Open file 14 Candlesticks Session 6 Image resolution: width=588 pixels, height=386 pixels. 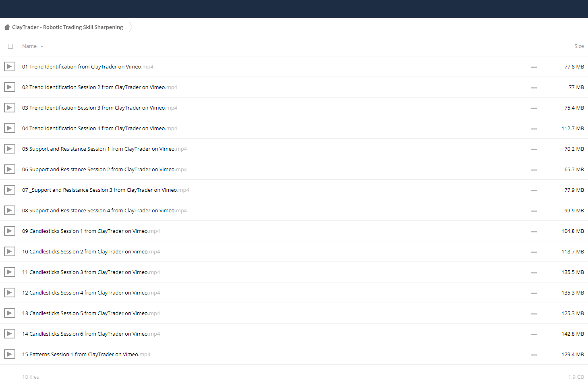91,334
